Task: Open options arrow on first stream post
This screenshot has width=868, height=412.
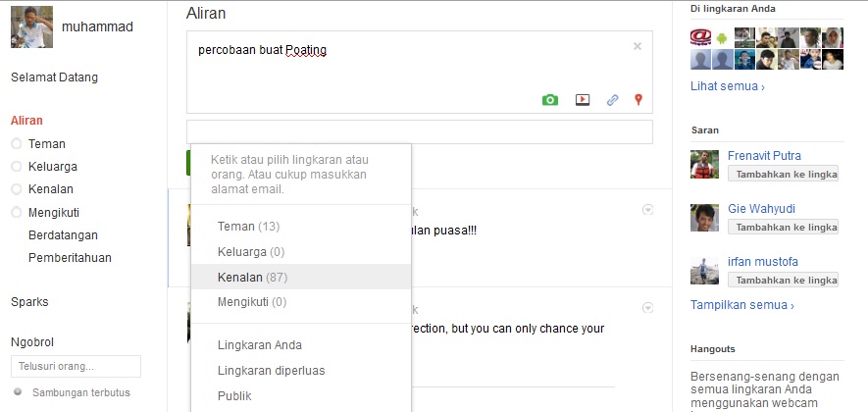Action: tap(647, 210)
